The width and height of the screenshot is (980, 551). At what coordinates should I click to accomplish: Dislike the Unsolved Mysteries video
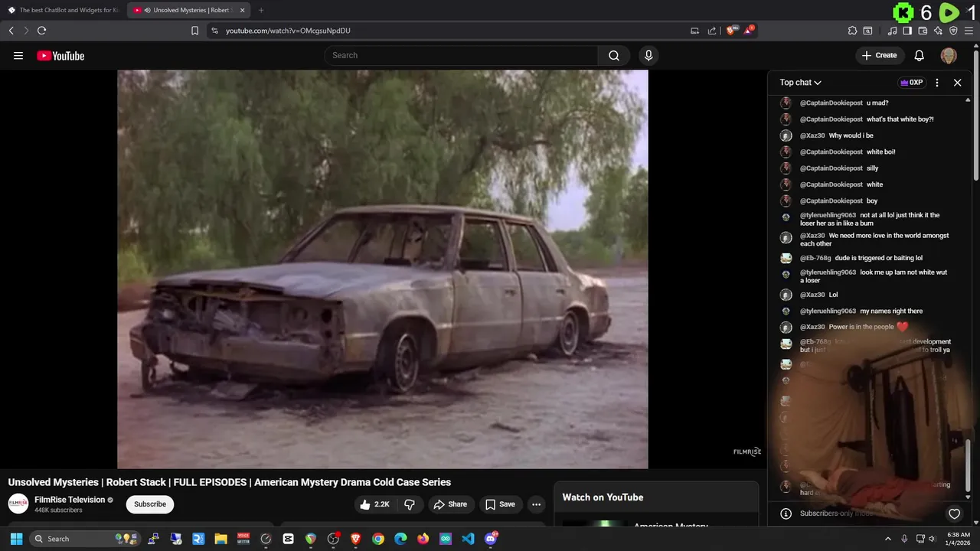[410, 504]
